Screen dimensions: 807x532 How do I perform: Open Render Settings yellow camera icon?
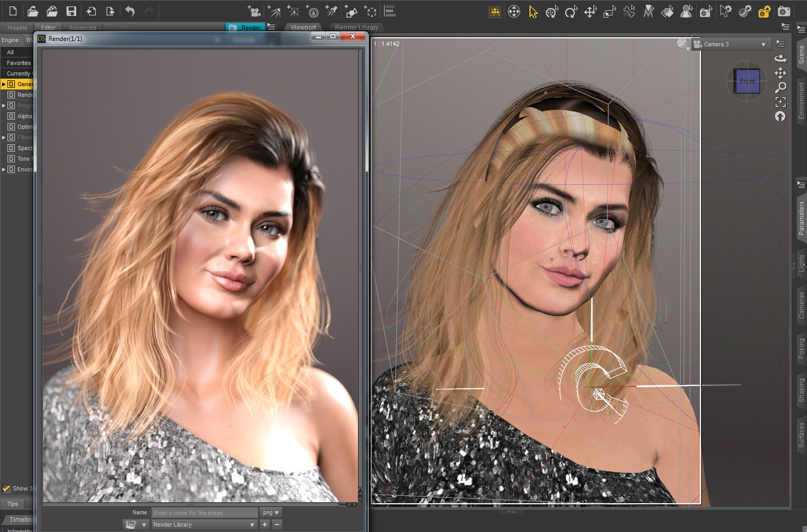coord(764,11)
